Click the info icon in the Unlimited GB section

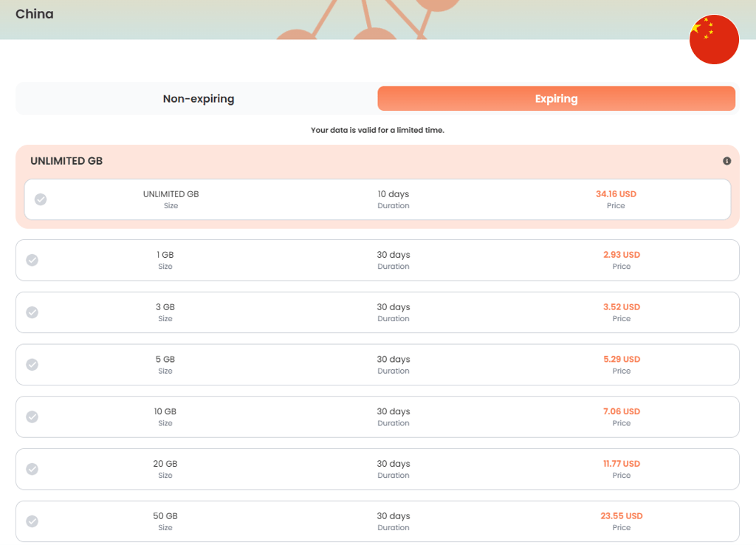(x=726, y=161)
